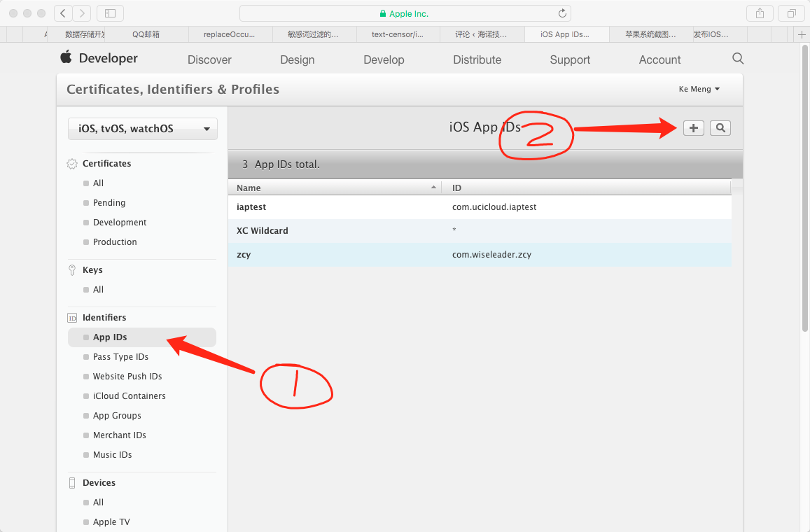This screenshot has height=532, width=810.
Task: Select All under Certificates
Action: (98, 183)
